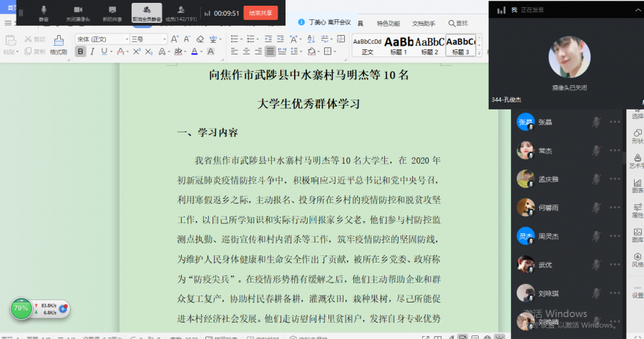
Task: Decrease paragraph indent
Action: [x=268, y=39]
